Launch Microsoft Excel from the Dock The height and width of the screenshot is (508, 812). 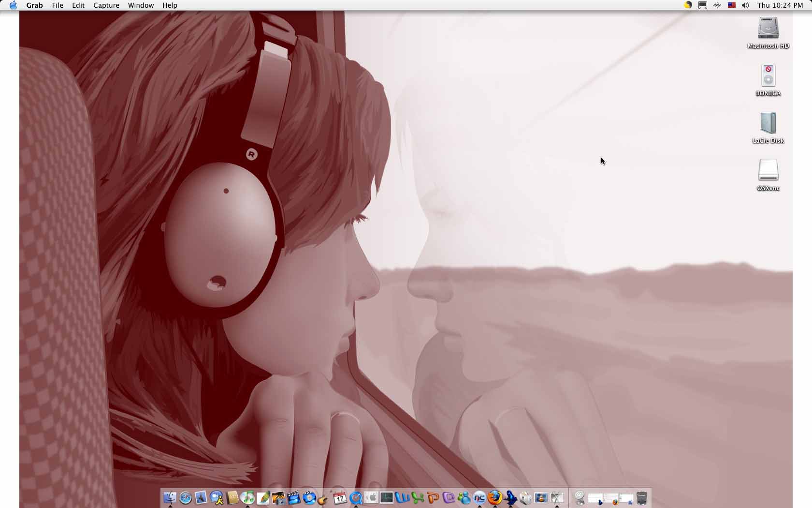tap(418, 498)
